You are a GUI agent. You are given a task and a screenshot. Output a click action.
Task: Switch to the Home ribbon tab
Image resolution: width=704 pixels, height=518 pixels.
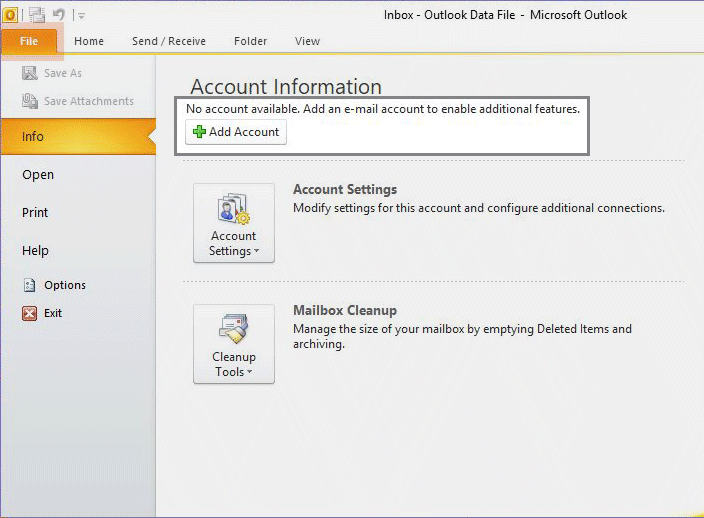[89, 41]
